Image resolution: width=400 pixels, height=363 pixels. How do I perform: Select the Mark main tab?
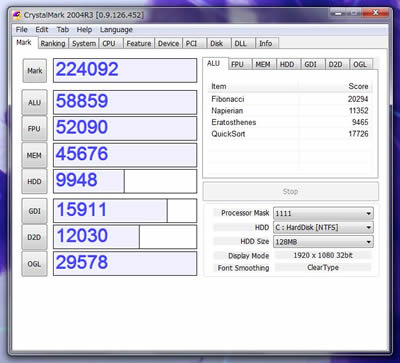point(24,43)
